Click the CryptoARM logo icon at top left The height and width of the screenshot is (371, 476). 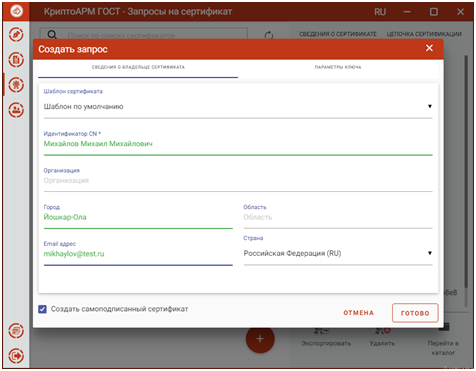pyautogui.click(x=16, y=11)
